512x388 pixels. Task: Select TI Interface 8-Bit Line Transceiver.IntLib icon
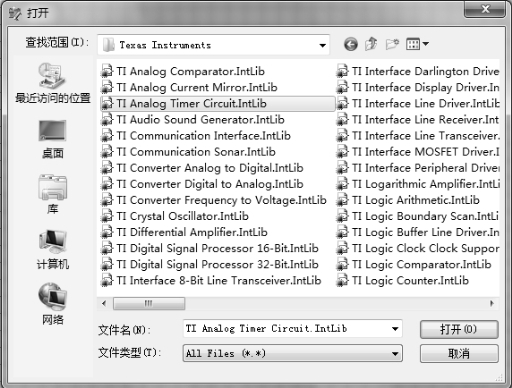click(107, 280)
